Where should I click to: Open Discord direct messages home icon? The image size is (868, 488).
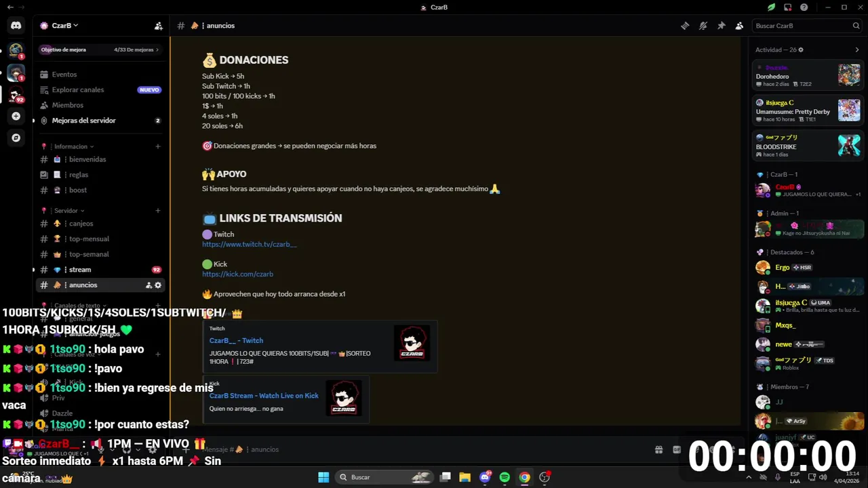click(x=16, y=26)
